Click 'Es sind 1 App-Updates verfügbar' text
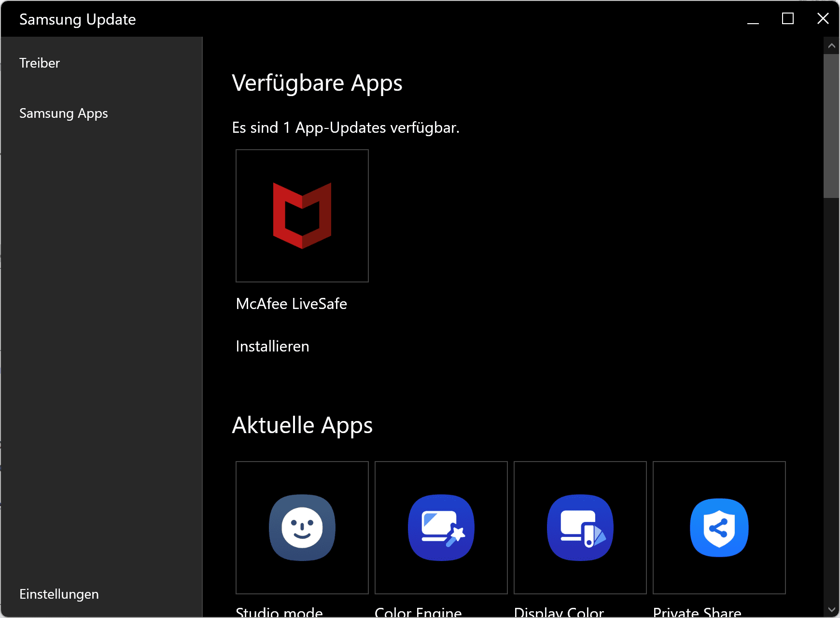The width and height of the screenshot is (840, 618). click(x=346, y=127)
